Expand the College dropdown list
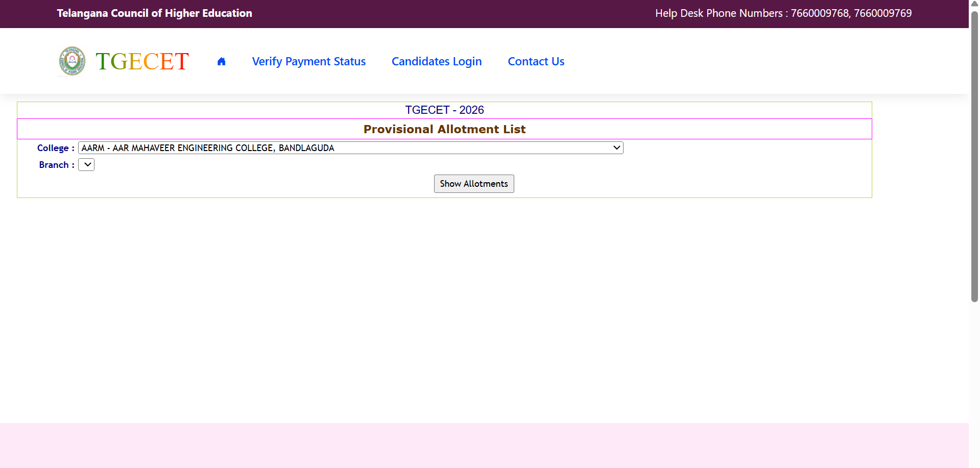This screenshot has height=468, width=980. (350, 148)
